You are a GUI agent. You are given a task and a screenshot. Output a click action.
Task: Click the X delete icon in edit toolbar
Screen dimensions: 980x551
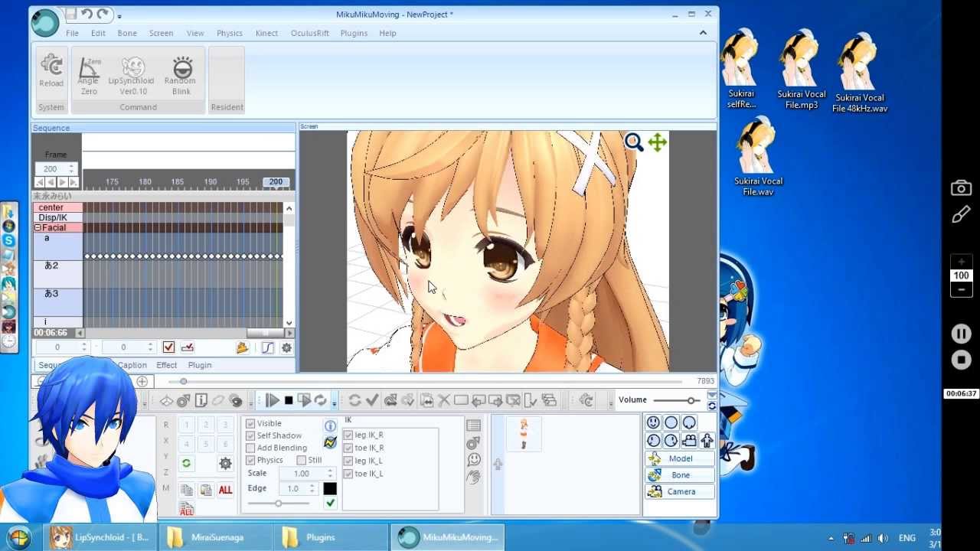[x=443, y=400]
